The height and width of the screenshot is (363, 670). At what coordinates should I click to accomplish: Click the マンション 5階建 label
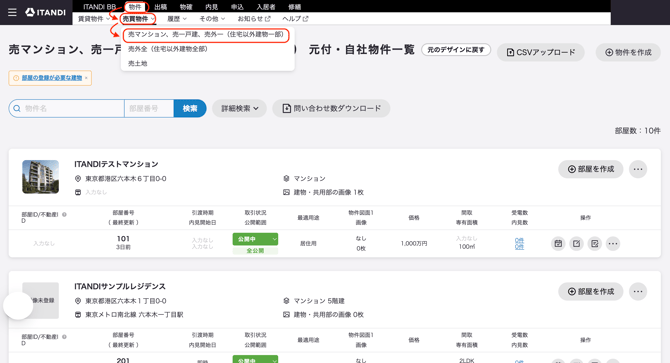pos(319,301)
